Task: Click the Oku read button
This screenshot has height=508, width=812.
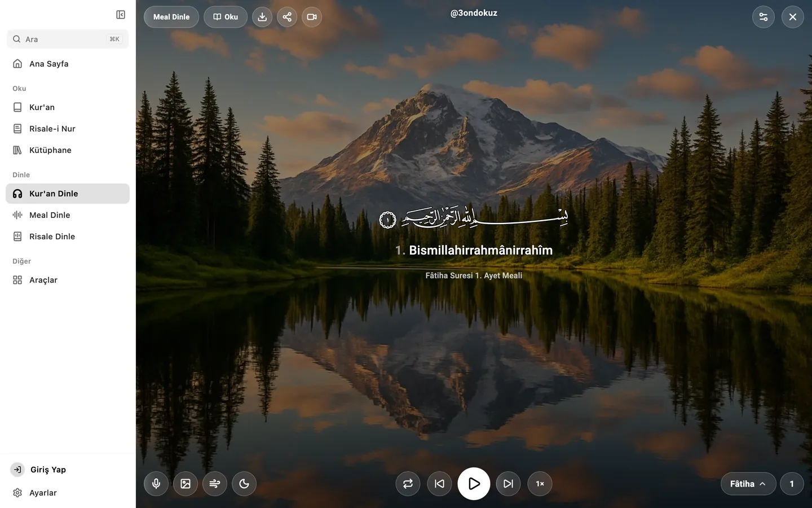Action: pyautogui.click(x=226, y=17)
